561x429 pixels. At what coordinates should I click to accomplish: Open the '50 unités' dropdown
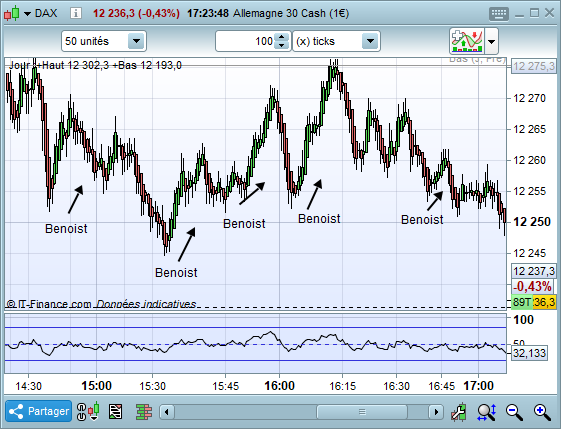[x=104, y=41]
